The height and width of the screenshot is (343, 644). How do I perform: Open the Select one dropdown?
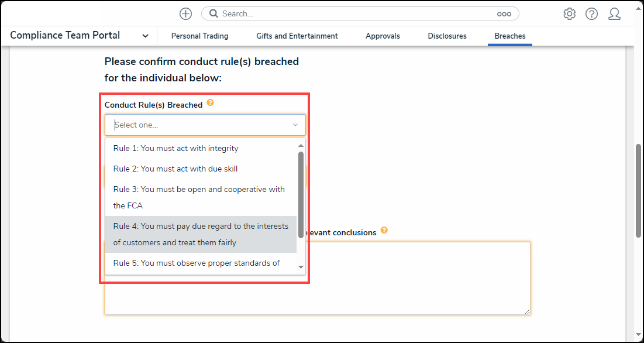coord(205,125)
